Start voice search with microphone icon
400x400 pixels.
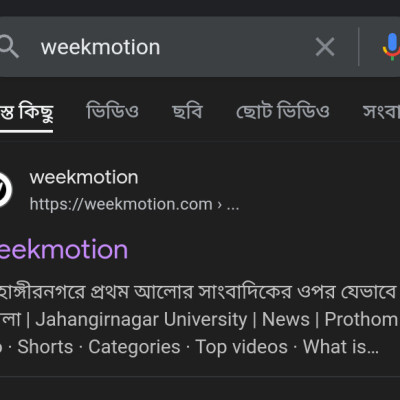pos(392,47)
